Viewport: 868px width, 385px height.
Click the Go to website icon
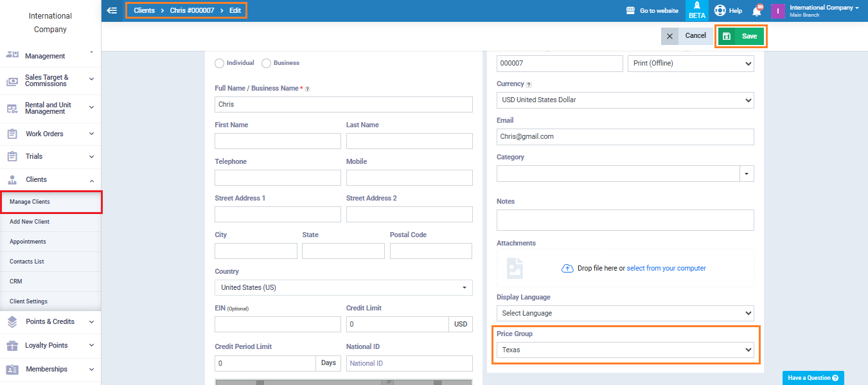(630, 11)
